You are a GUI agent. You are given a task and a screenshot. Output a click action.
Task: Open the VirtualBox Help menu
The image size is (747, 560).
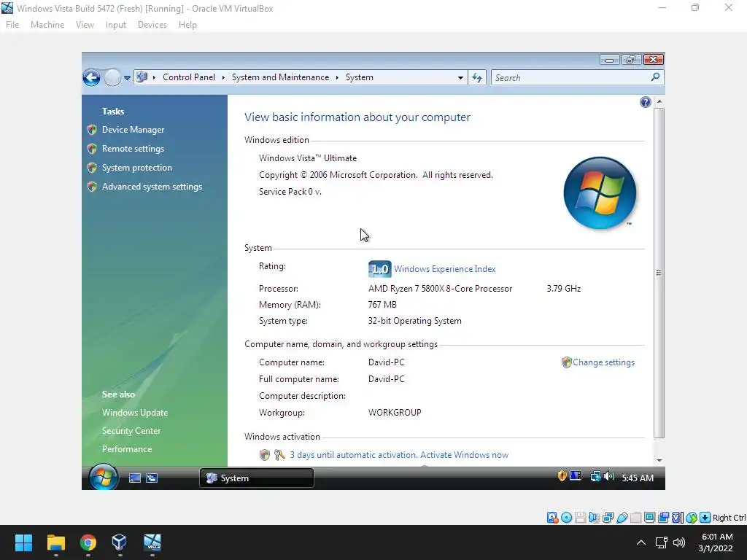pyautogui.click(x=187, y=25)
